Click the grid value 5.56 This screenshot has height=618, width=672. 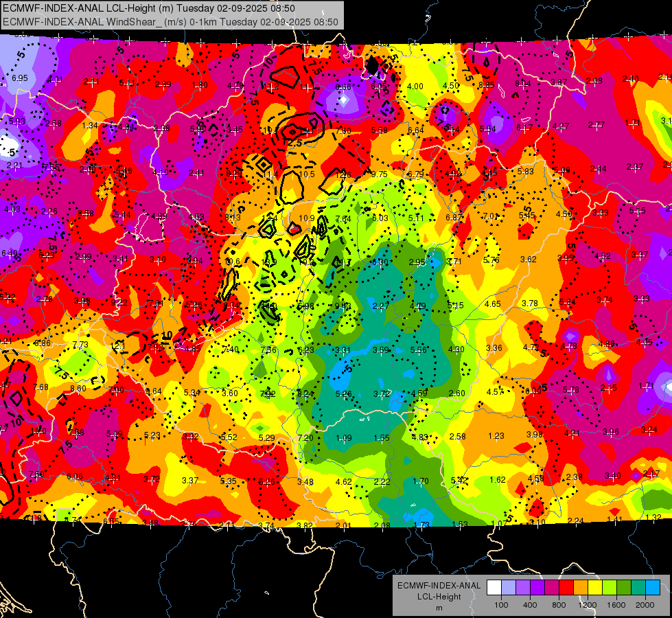point(418,350)
